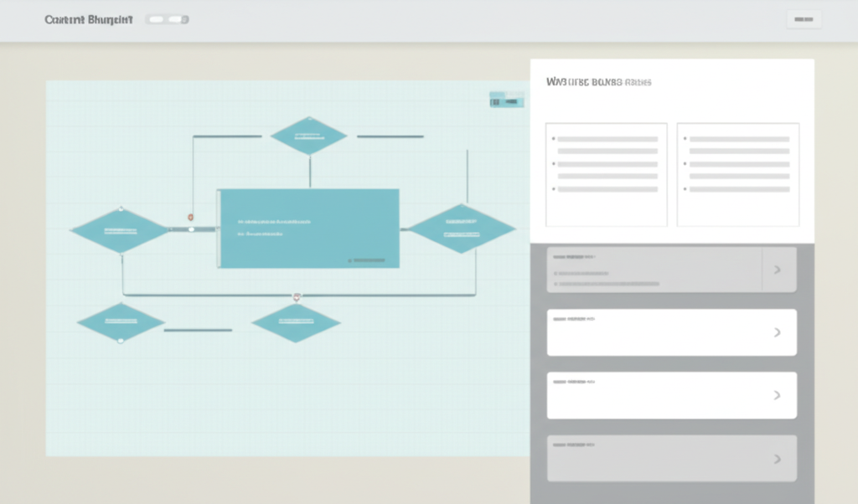This screenshot has height=504, width=858.
Task: Click the side panel heading text
Action: (x=598, y=83)
